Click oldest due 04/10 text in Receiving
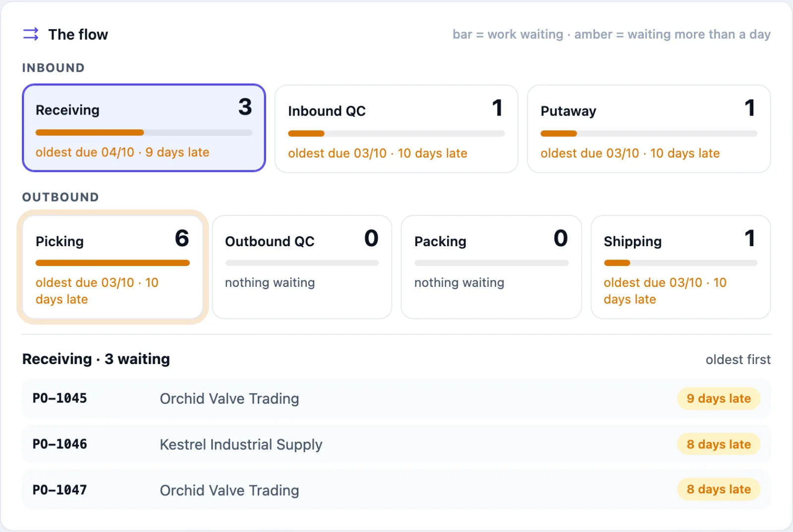This screenshot has height=532, width=793. [122, 152]
